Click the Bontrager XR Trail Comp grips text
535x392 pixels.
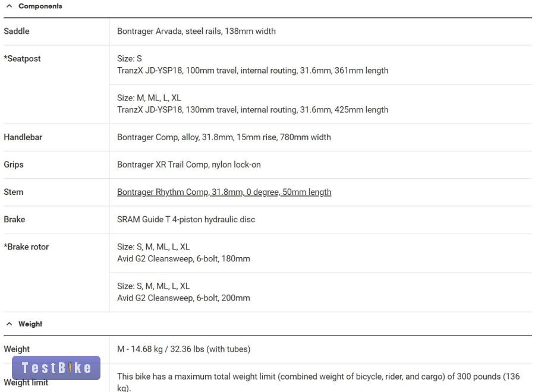click(188, 165)
